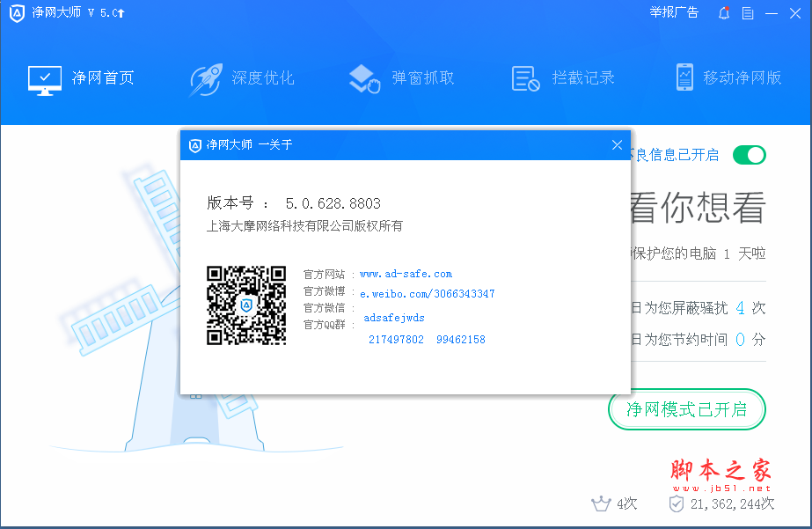Click QQ group number 99462158
Image resolution: width=812 pixels, height=529 pixels.
point(461,340)
